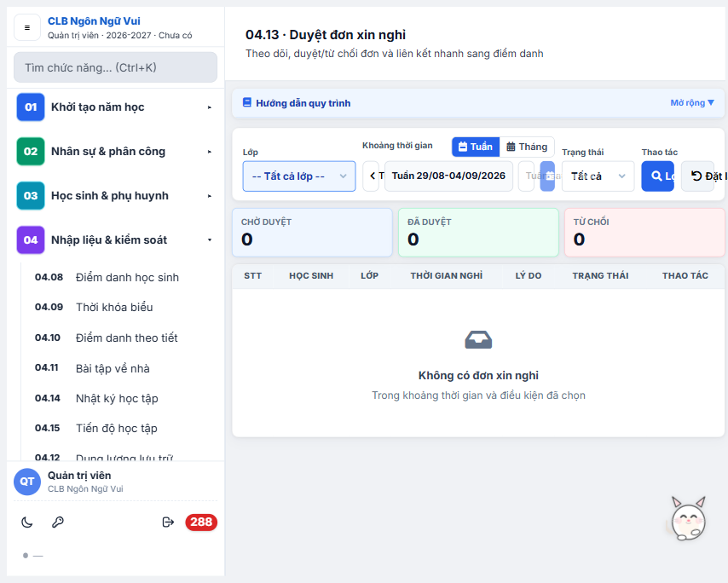Click the 04 purple module badge
This screenshot has height=583, width=728.
point(31,240)
